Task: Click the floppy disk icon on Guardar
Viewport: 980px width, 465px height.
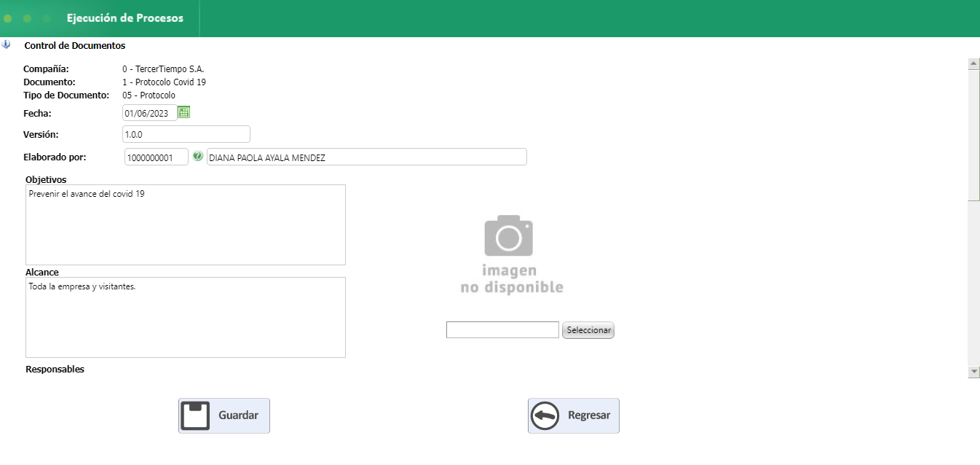Action: pyautogui.click(x=195, y=415)
